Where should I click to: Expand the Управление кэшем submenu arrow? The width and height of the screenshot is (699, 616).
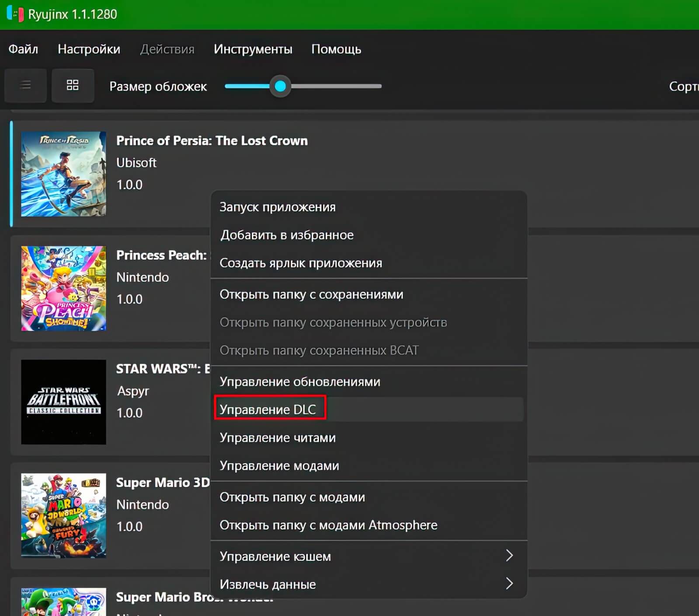pyautogui.click(x=509, y=556)
